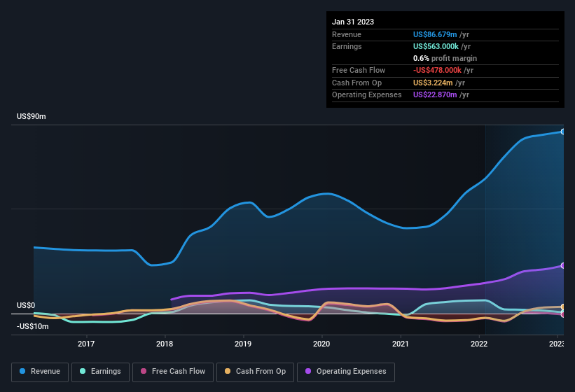Screen dimensions: 575x392
Task: Toggle the Cash From Op legend button
Action: click(255, 372)
